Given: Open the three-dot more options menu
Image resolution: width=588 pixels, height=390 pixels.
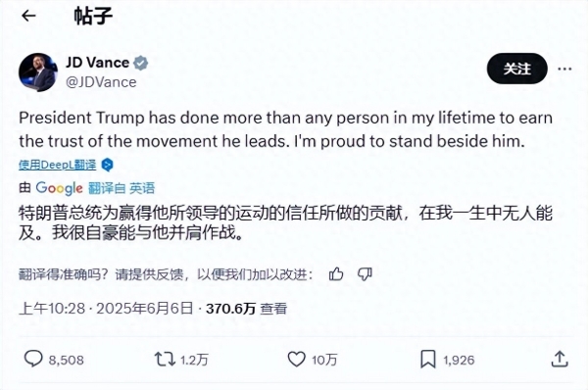Looking at the screenshot, I should point(564,69).
